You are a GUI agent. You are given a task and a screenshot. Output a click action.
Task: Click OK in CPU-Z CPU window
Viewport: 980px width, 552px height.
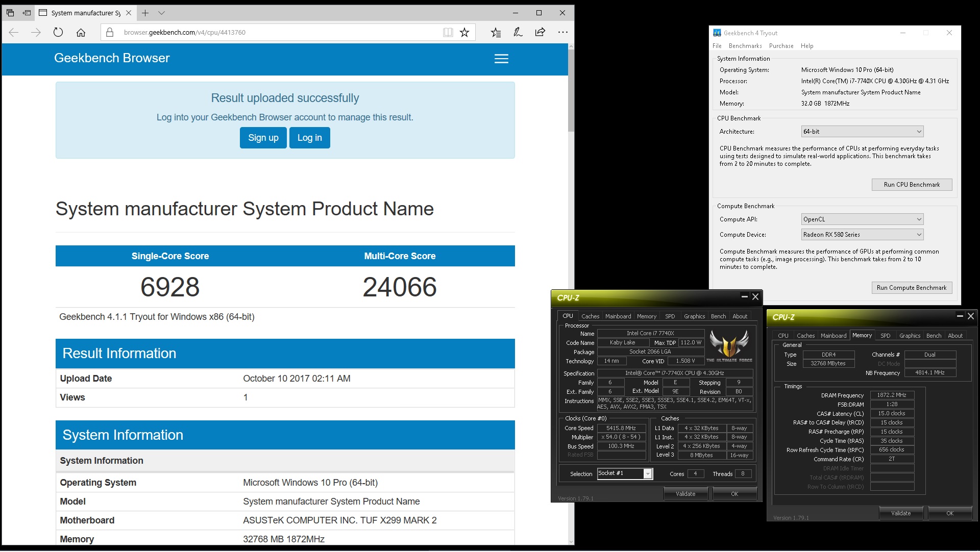click(x=734, y=494)
